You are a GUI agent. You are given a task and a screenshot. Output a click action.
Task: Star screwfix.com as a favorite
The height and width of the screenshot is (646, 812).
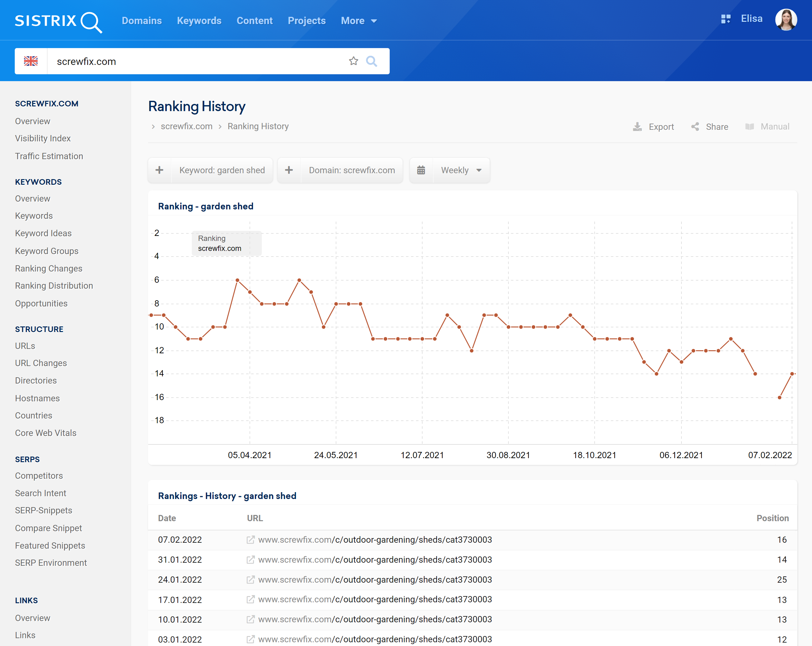[x=353, y=61]
